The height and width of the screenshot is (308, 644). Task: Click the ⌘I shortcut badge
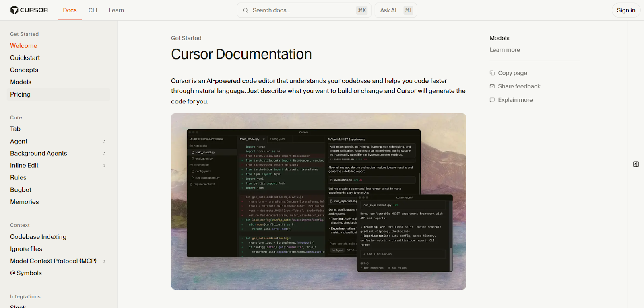408,10
